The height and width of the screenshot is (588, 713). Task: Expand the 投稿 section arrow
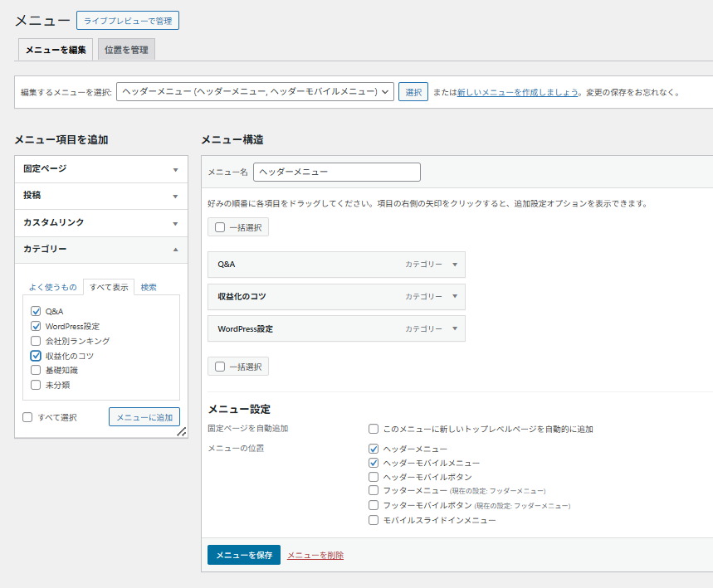[x=175, y=197]
